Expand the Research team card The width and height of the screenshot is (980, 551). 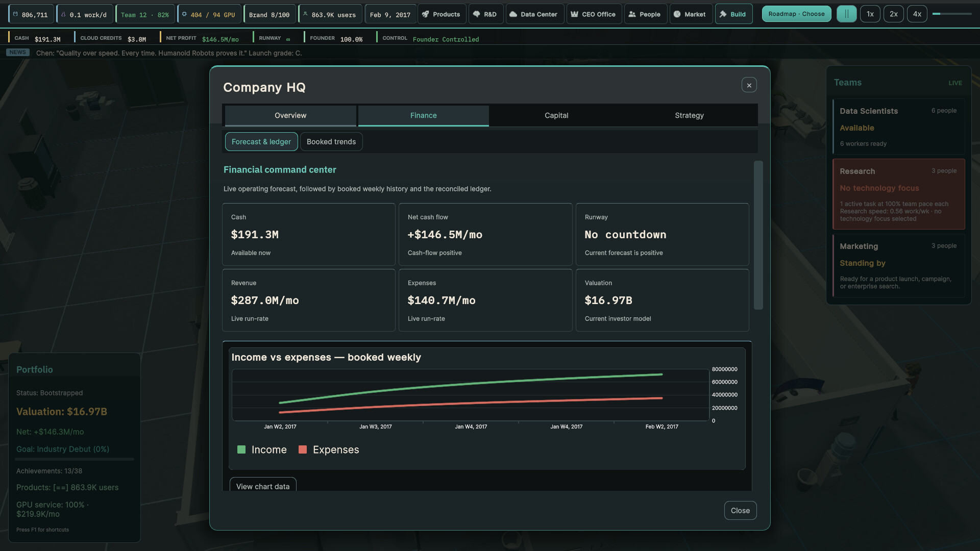[898, 194]
